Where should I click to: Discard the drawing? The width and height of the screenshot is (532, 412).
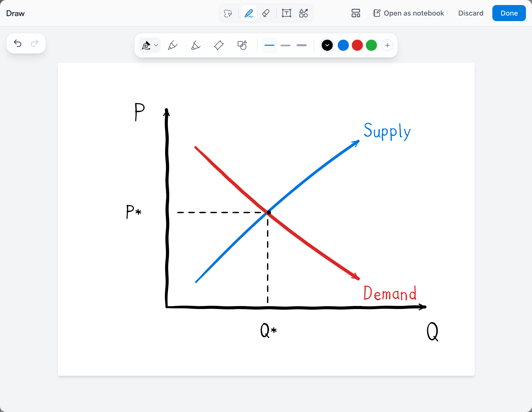[x=471, y=13]
